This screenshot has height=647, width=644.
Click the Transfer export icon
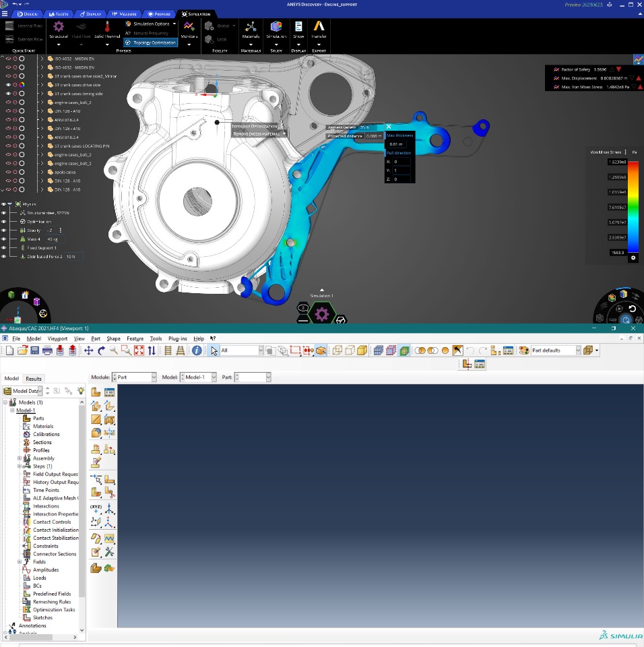click(x=319, y=27)
